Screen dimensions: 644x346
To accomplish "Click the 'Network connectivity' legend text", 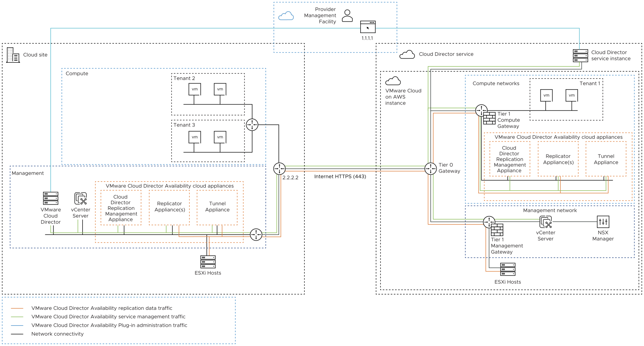I will [58, 334].
